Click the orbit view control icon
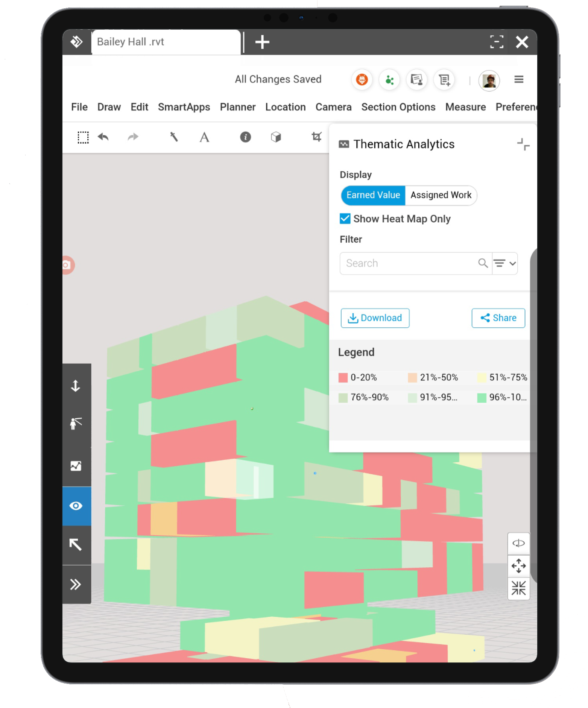 pyautogui.click(x=518, y=543)
